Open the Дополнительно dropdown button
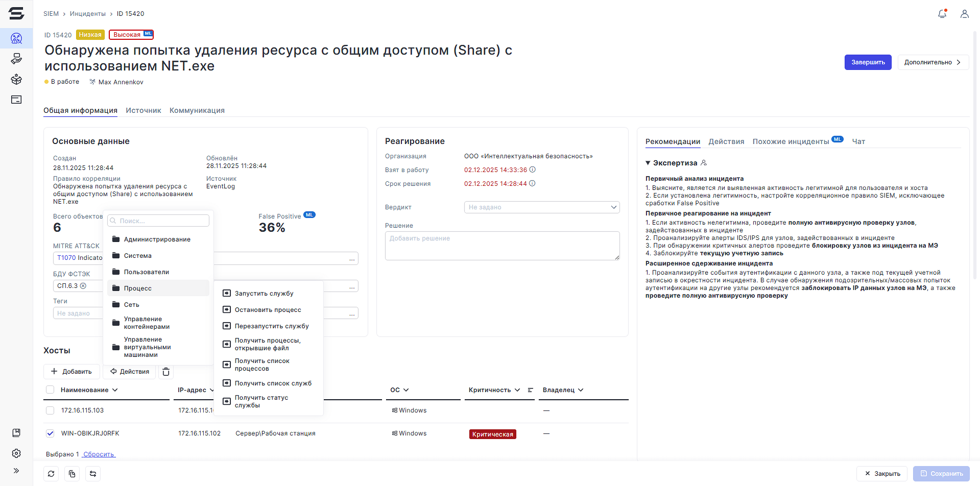The height and width of the screenshot is (486, 980). [933, 62]
